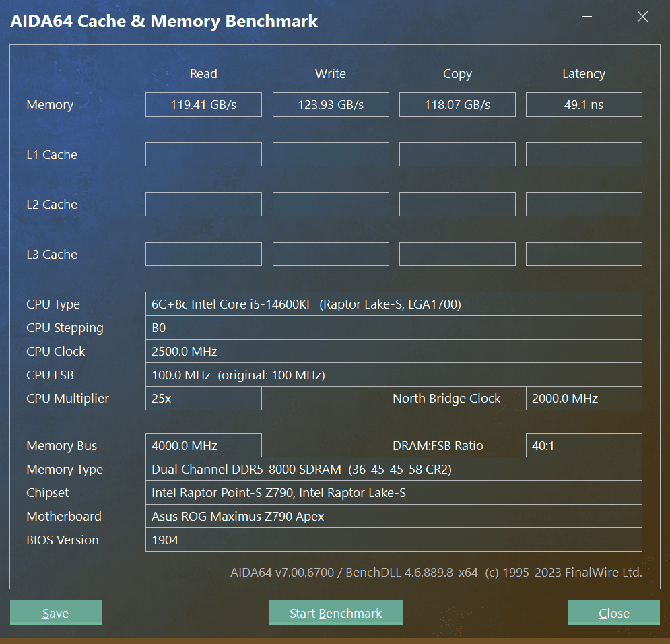Click the Latency column header
The image size is (670, 644).
584,74
